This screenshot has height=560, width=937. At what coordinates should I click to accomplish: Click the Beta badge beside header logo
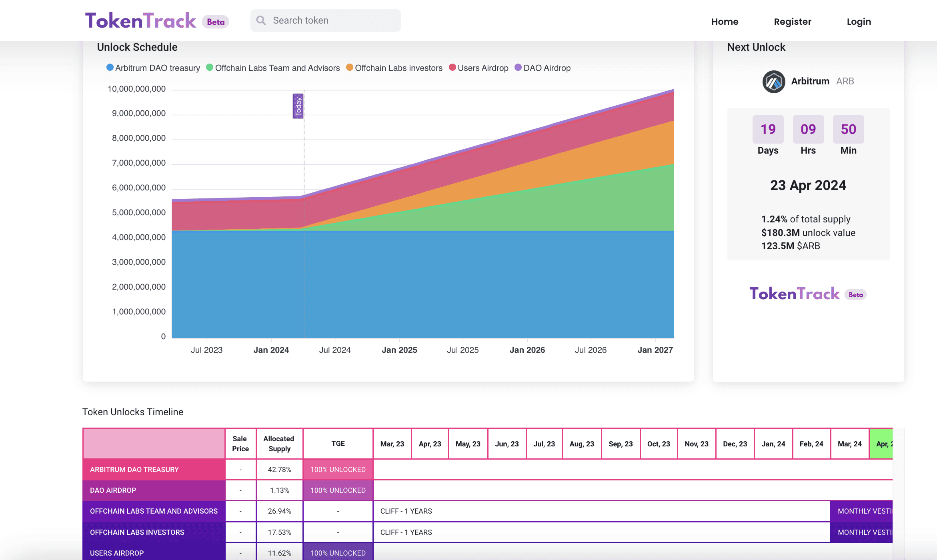(x=216, y=22)
